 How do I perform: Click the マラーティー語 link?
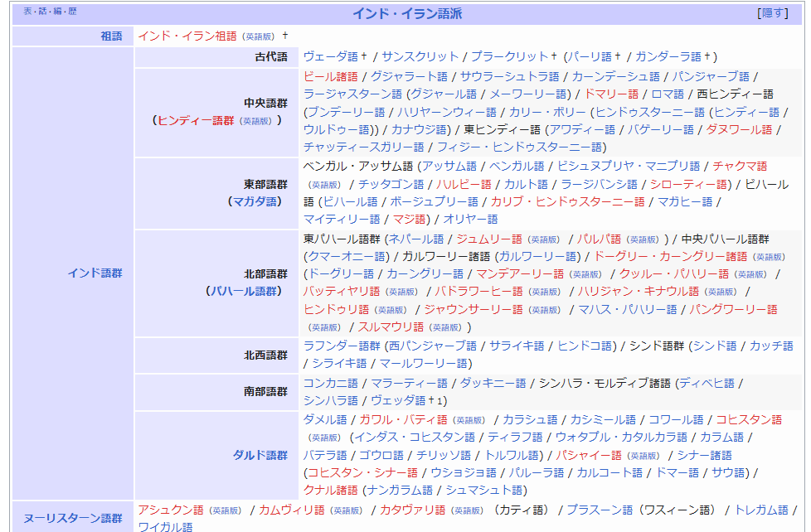[x=409, y=383]
